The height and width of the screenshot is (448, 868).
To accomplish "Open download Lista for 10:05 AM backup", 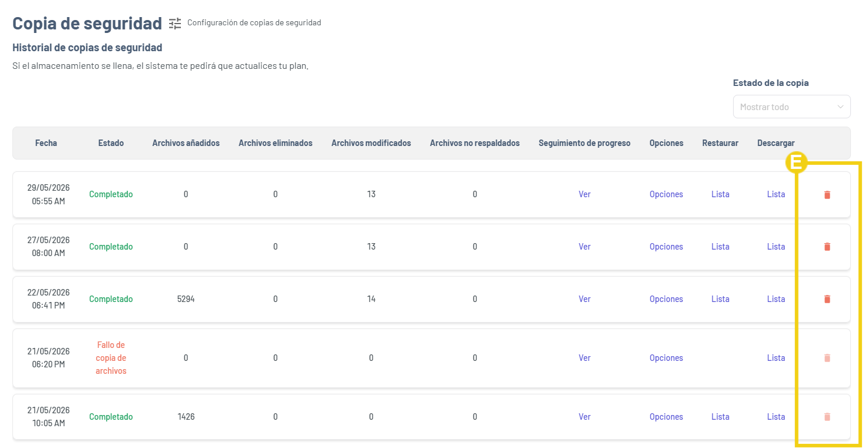I will point(776,417).
